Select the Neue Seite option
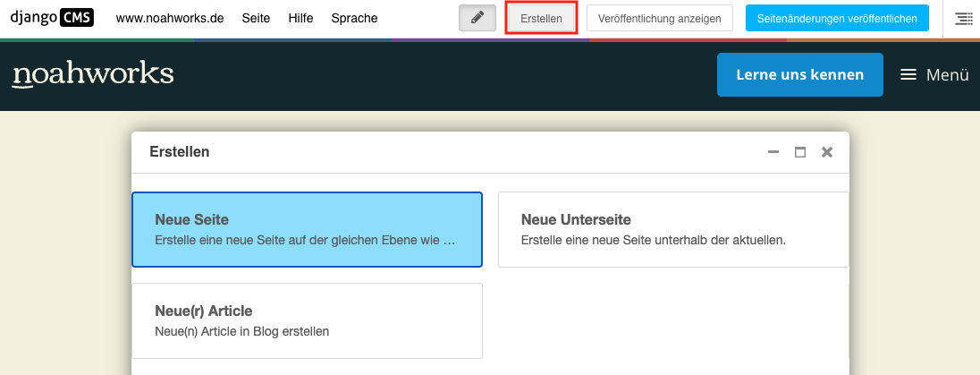 tap(307, 229)
